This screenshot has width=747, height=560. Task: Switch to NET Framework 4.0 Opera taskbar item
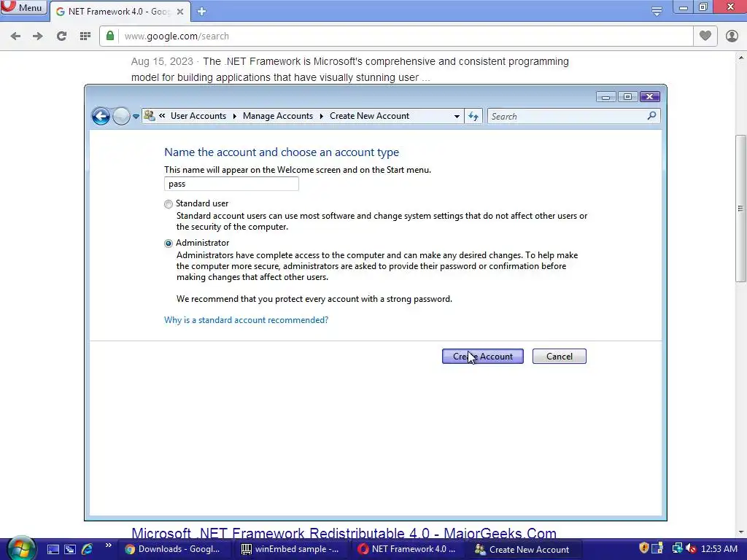point(406,549)
